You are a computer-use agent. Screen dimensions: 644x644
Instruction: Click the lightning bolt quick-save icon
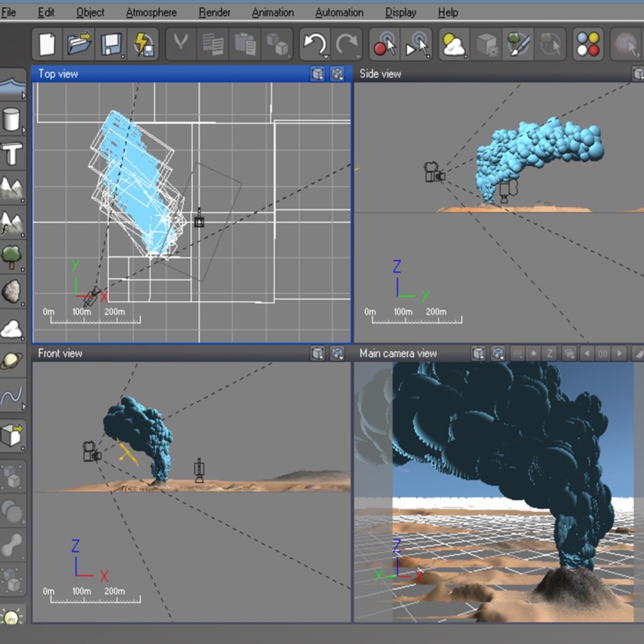[143, 44]
